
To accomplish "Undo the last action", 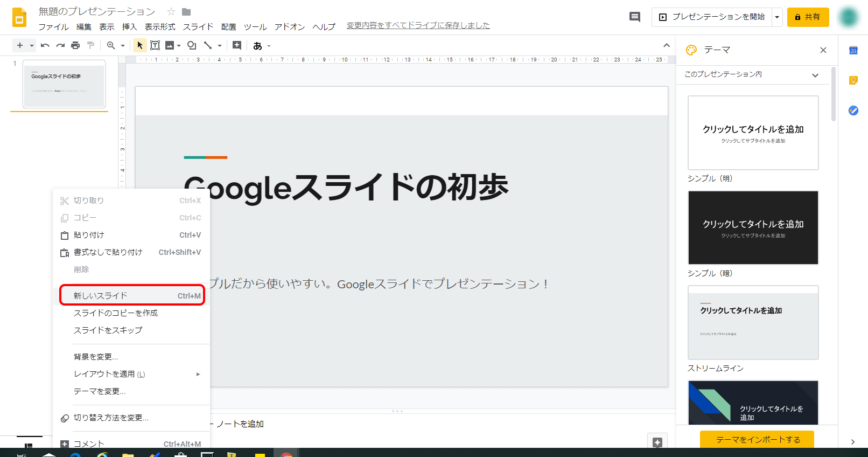I will click(45, 45).
